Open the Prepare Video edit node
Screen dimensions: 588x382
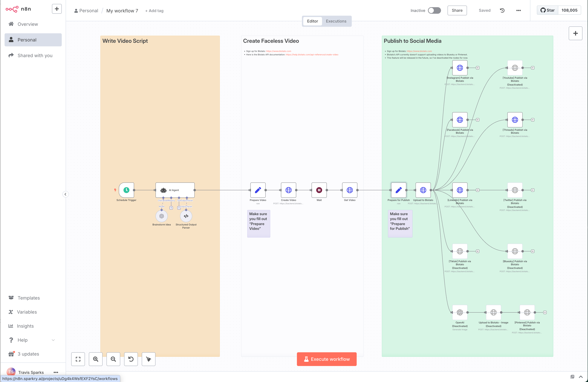coord(258,190)
